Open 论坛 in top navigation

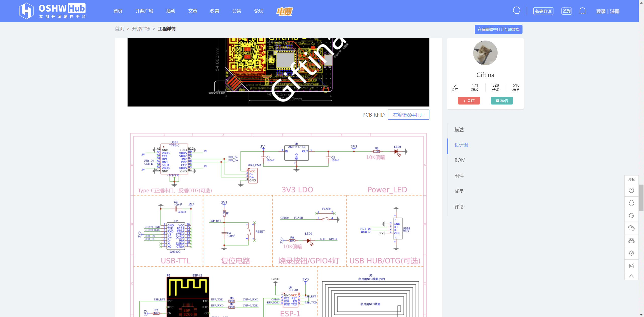259,11
